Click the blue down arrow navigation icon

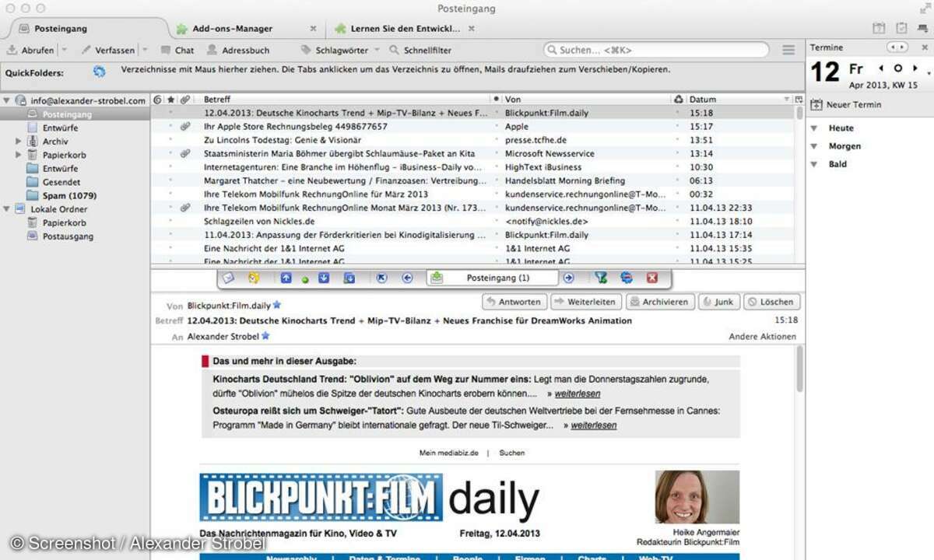pos(324,278)
